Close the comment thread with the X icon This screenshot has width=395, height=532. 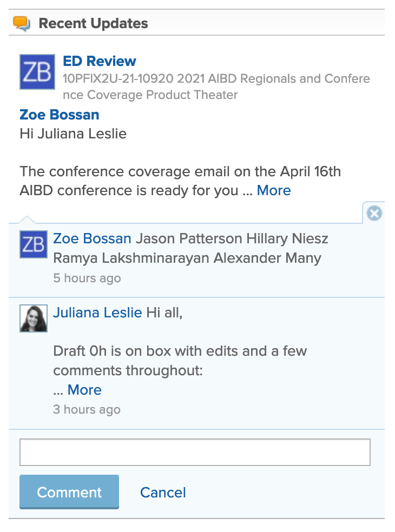point(374,214)
